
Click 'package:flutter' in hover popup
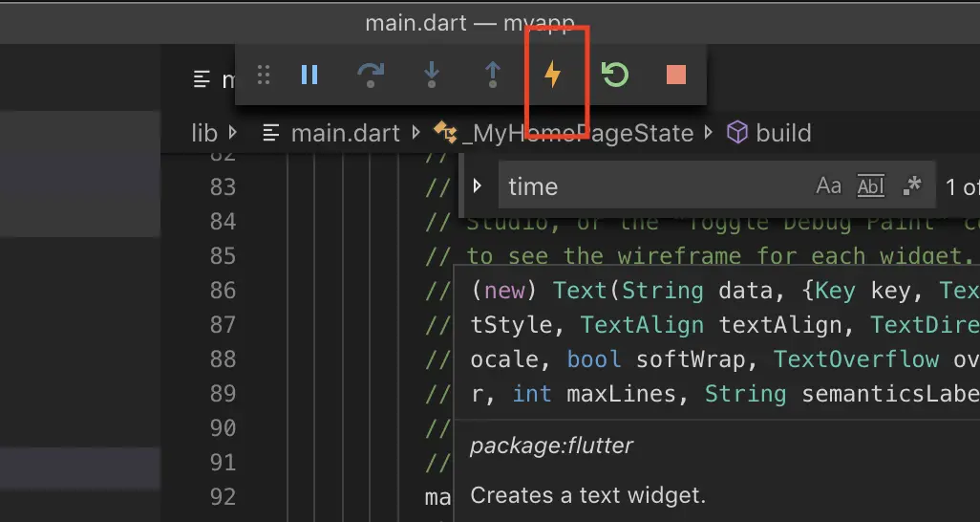click(x=551, y=446)
